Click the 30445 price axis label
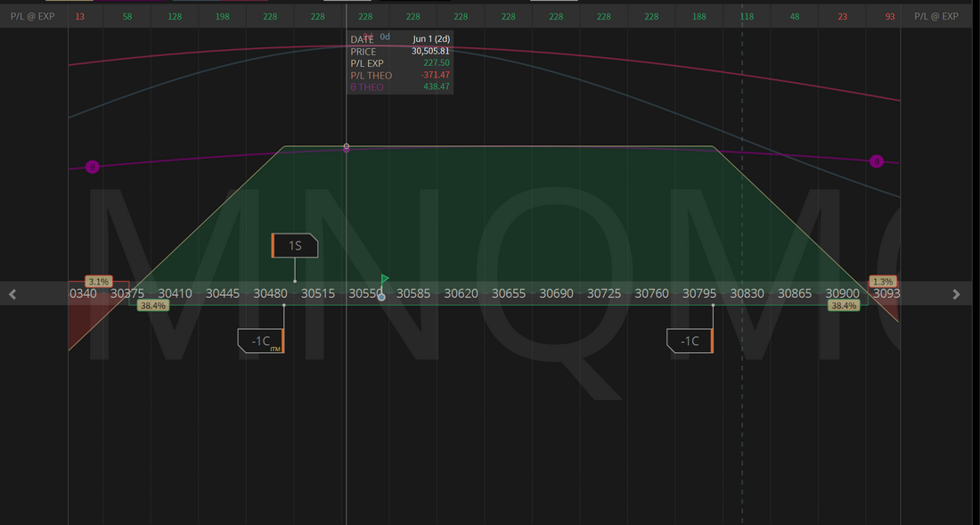980x525 pixels. (x=223, y=294)
